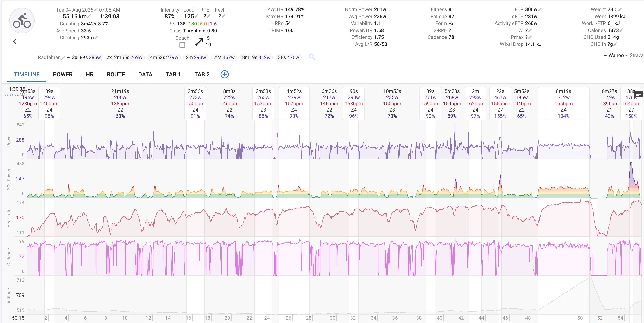The width and height of the screenshot is (644, 323).
Task: Click the 38s 476w interval chip
Action: 289,57
